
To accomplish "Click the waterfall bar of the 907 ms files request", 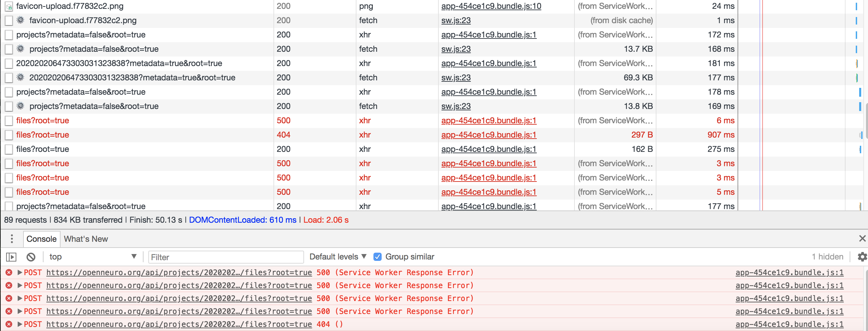I will 861,135.
